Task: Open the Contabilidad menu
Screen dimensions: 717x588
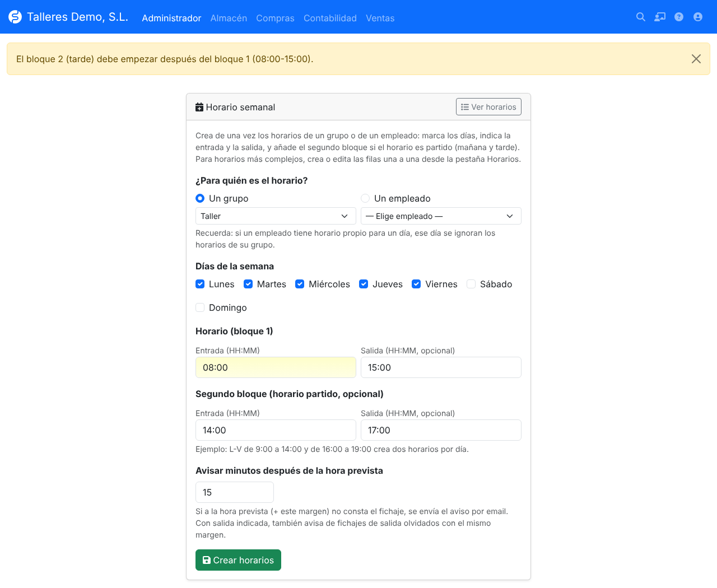Action: click(x=330, y=18)
